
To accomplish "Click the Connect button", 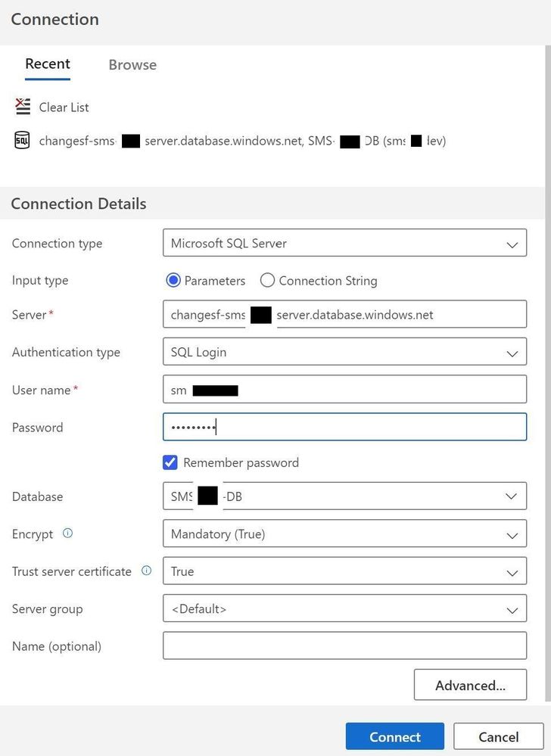I will pyautogui.click(x=394, y=736).
